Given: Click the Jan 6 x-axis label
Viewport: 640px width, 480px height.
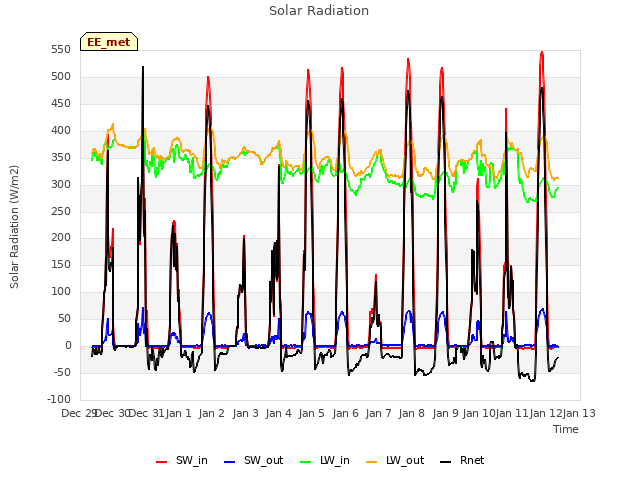Looking at the screenshot, I should pos(345,413).
